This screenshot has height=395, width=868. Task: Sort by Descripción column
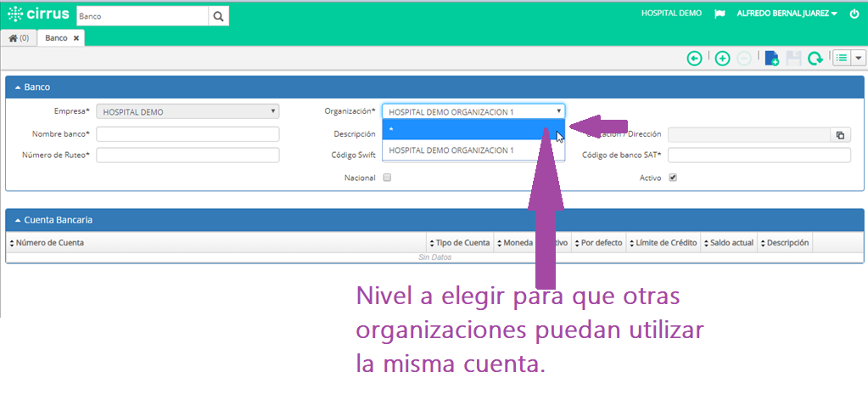(785, 243)
